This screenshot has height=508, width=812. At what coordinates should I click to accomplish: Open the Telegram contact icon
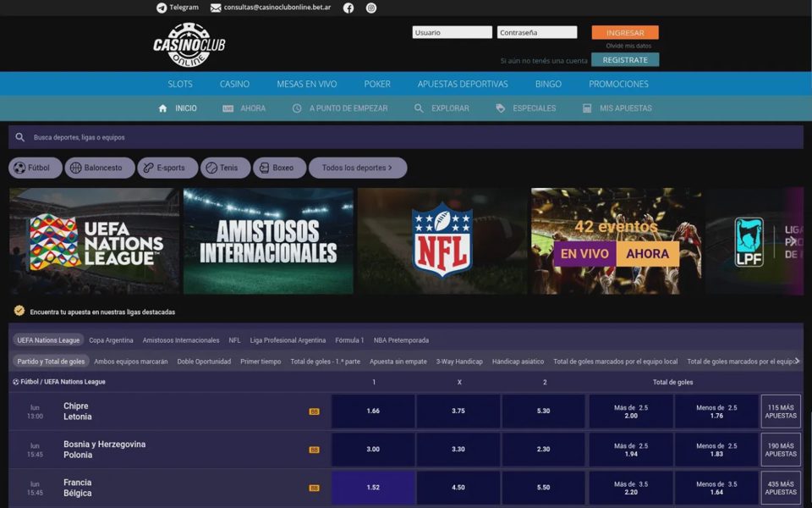pos(162,8)
